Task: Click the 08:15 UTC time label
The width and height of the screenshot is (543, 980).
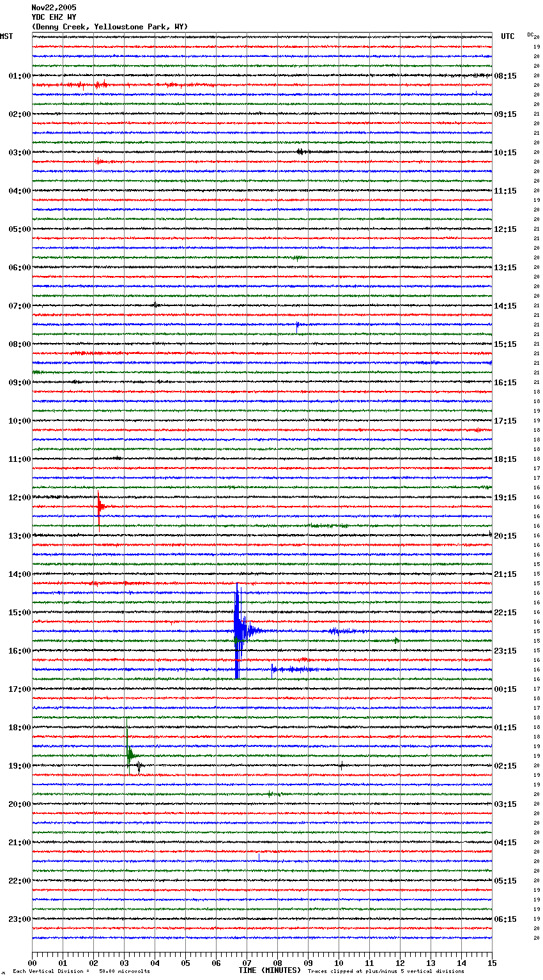Action: (505, 76)
